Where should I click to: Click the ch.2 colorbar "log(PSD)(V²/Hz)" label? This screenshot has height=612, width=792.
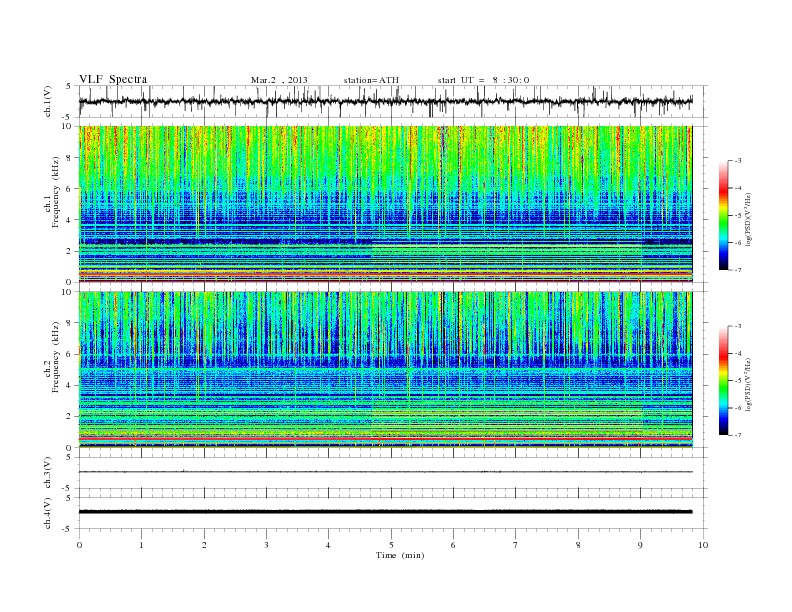coord(749,385)
